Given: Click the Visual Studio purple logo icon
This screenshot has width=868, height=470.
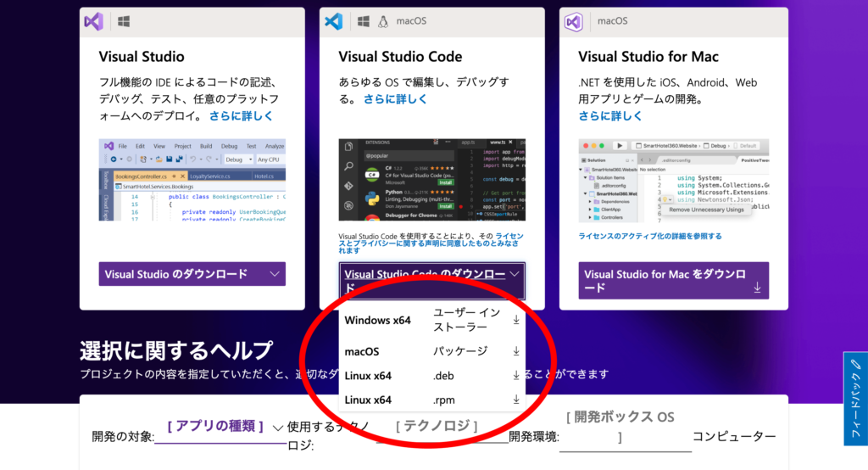Looking at the screenshot, I should [x=93, y=21].
